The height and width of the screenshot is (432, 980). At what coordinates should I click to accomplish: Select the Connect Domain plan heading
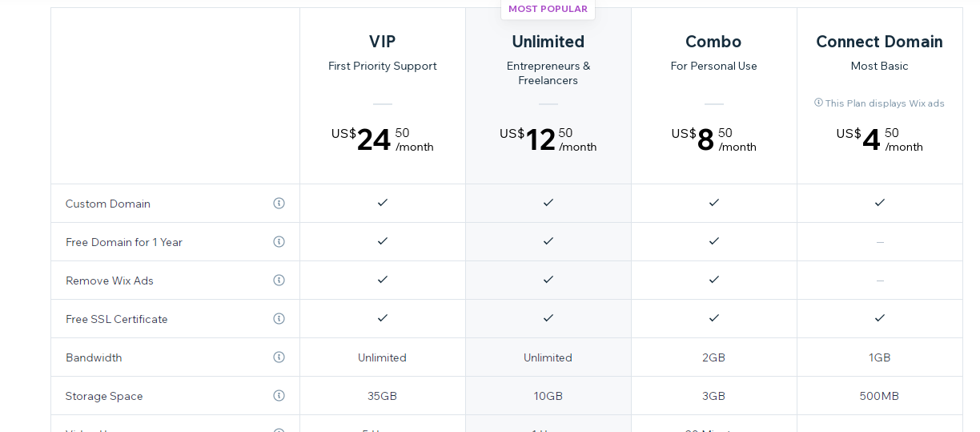879,42
